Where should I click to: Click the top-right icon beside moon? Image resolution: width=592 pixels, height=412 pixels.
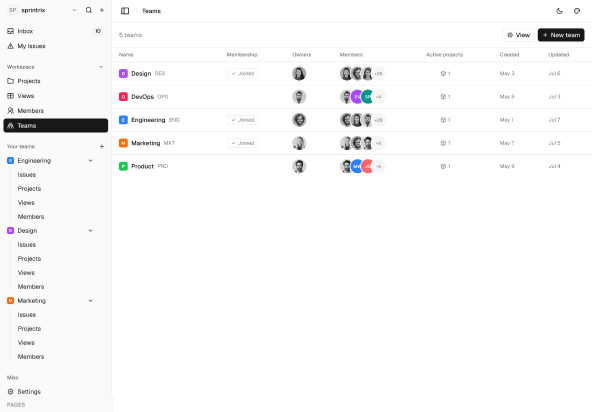click(577, 11)
